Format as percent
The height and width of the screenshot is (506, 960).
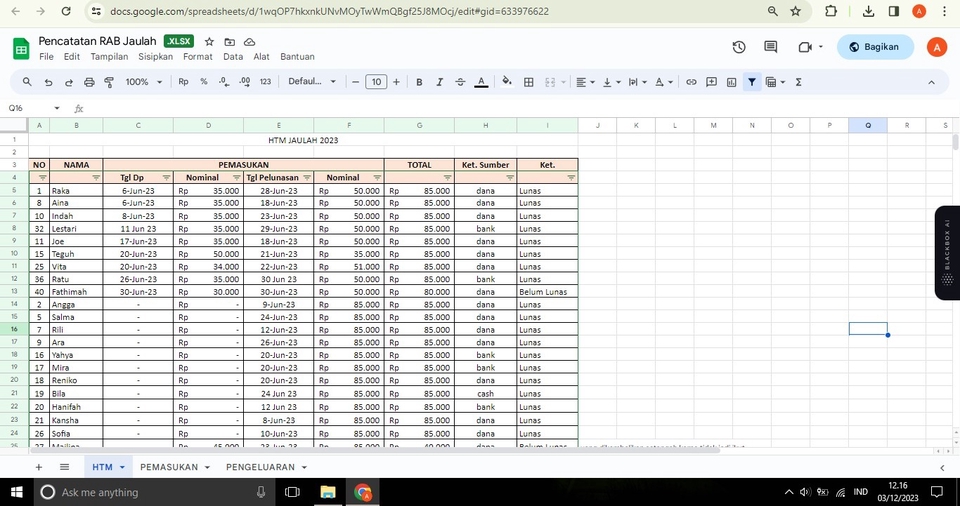pos(204,82)
